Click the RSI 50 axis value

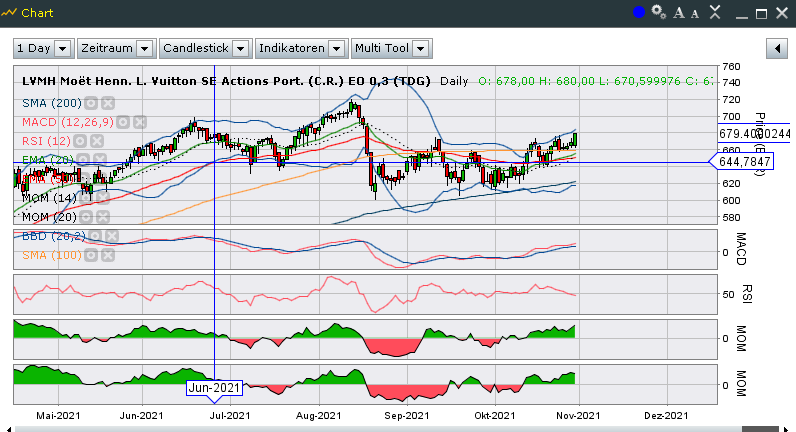click(728, 294)
